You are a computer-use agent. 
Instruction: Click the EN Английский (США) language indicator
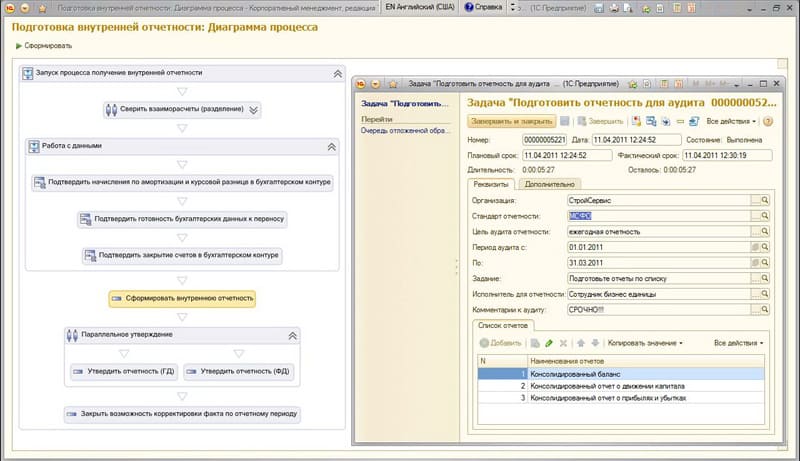(420, 7)
